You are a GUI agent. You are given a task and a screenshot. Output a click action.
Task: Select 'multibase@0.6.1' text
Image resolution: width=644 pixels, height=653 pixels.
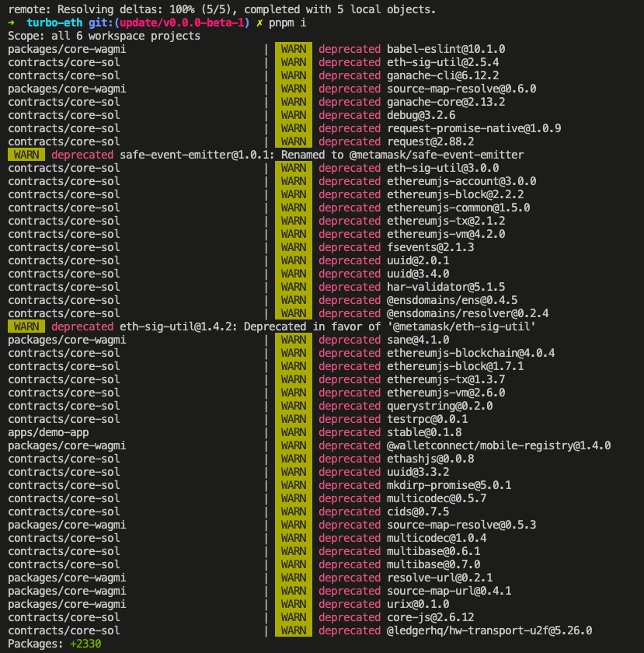pyautogui.click(x=433, y=552)
